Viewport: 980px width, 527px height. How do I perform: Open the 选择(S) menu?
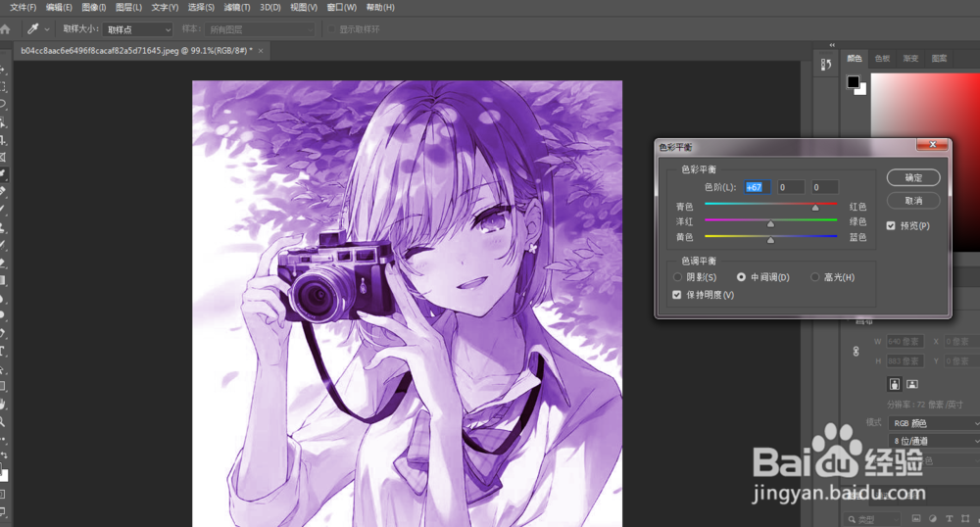[x=201, y=8]
